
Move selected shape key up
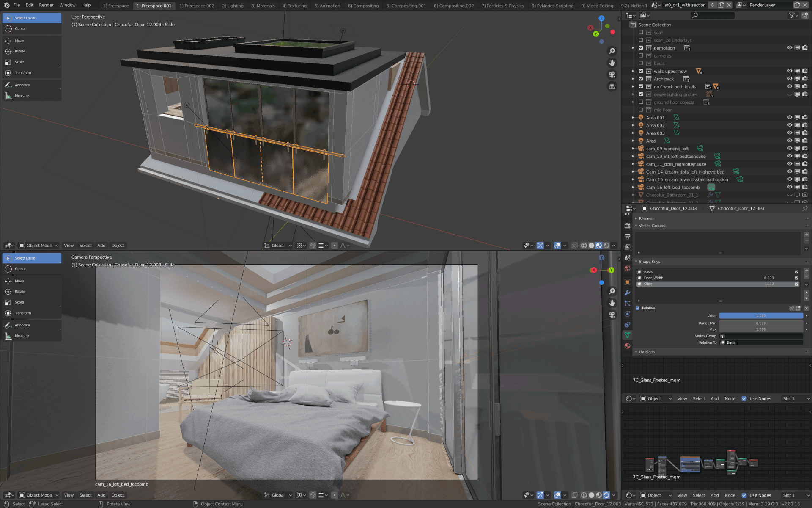point(807,293)
